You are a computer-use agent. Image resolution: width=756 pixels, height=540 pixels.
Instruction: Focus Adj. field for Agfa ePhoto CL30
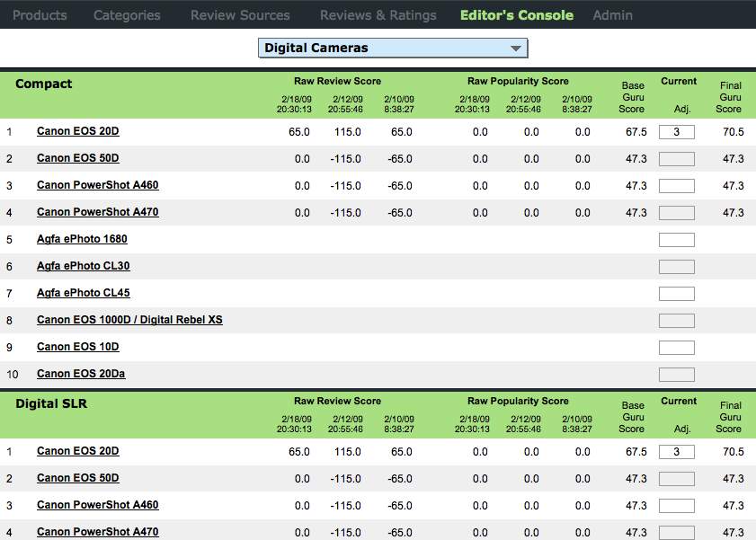[677, 267]
